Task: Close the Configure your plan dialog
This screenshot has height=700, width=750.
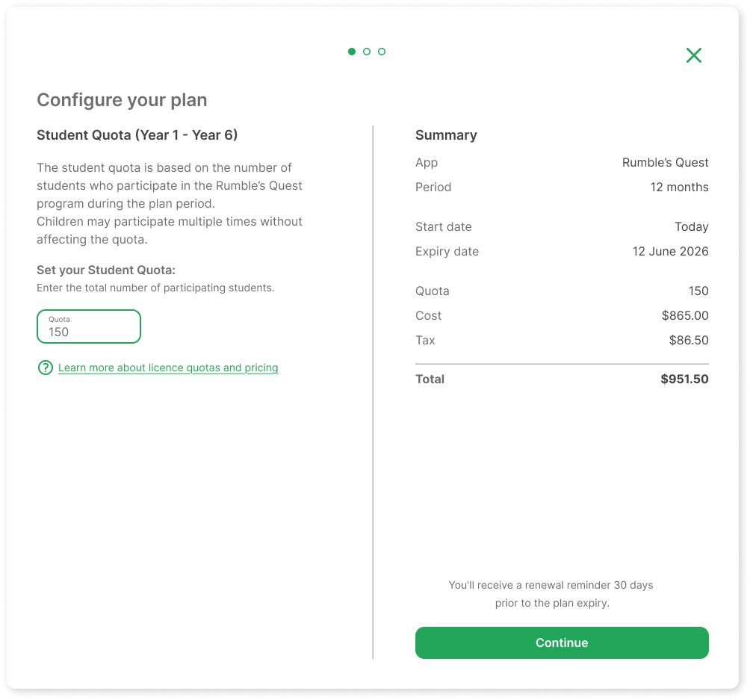Action: point(693,55)
